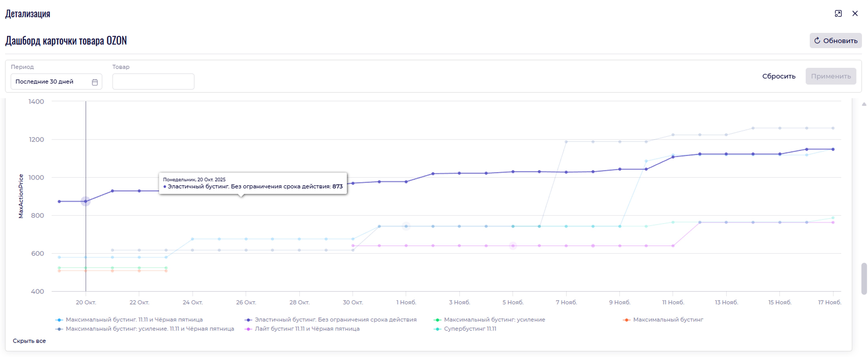868x357 pixels.
Task: Toggle the Максимальный бустинг. 11.11 и Чёрная пятница series
Action: (134, 320)
